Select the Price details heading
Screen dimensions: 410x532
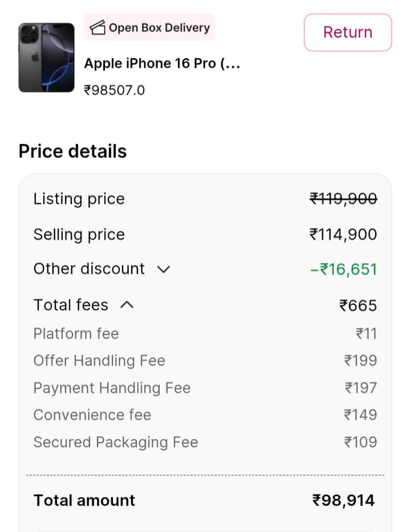(72, 152)
